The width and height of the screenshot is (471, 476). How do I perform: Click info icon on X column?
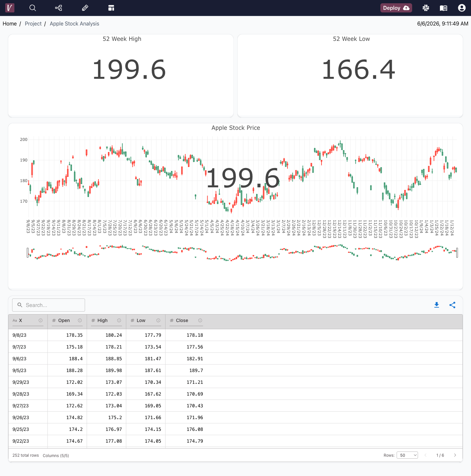[41, 320]
